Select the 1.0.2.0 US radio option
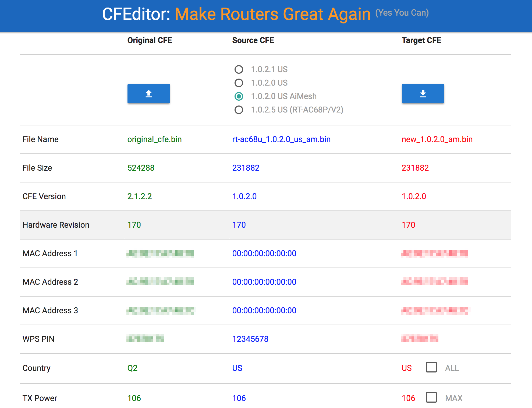The width and height of the screenshot is (532, 408). (239, 83)
